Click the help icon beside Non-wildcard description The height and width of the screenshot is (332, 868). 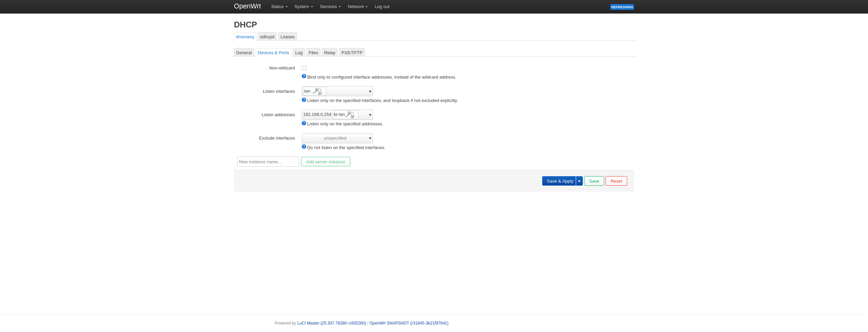point(304,76)
